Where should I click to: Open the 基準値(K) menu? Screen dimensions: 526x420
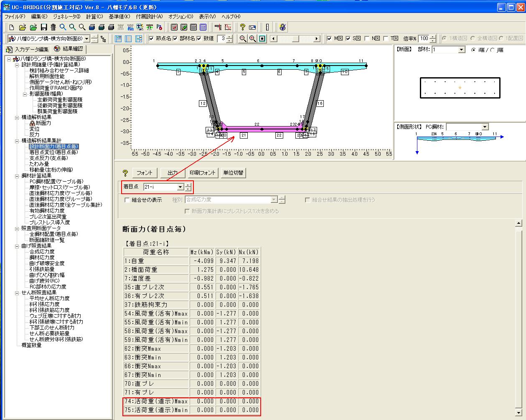click(119, 17)
